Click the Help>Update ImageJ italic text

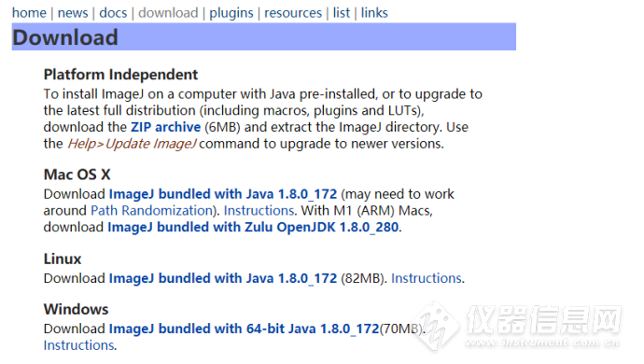(132, 144)
